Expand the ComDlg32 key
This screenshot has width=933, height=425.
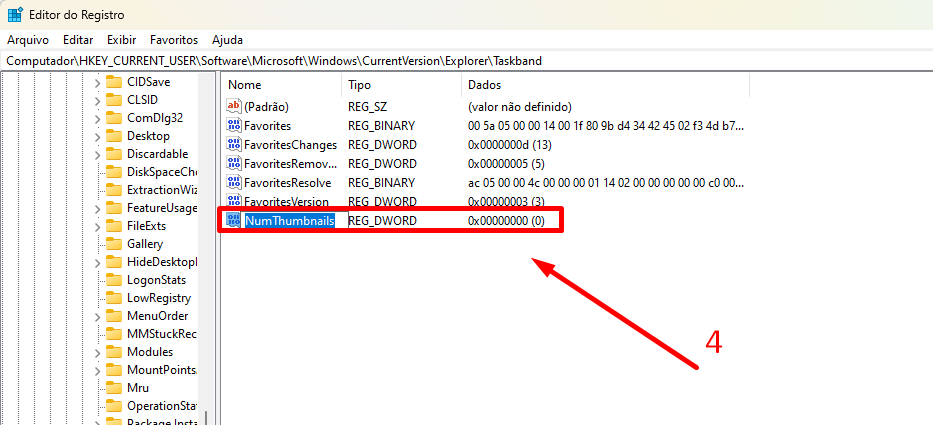click(98, 118)
